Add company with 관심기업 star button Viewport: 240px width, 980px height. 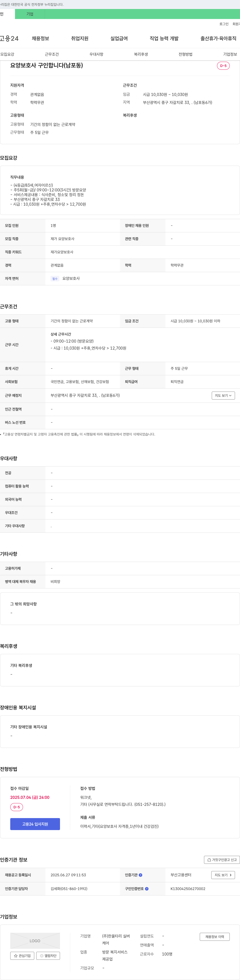22,956
